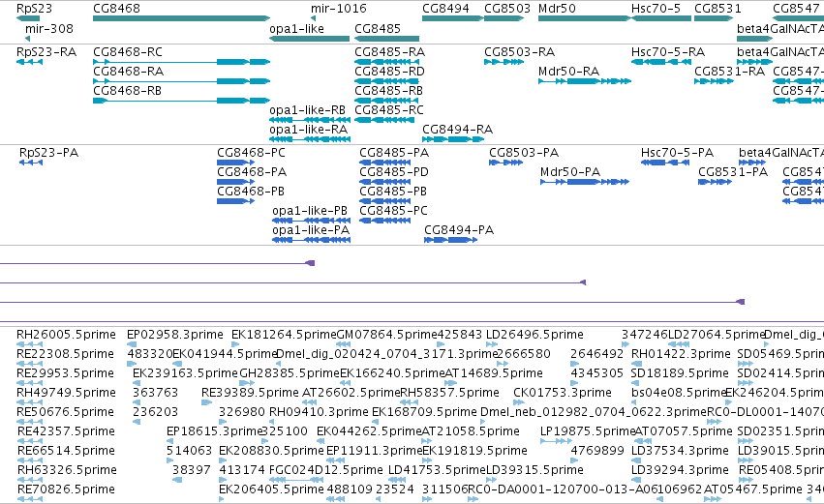Viewport: 824px width, 504px height.
Task: Click the AT14689.5prime EST label
Action: pyautogui.click(x=494, y=373)
